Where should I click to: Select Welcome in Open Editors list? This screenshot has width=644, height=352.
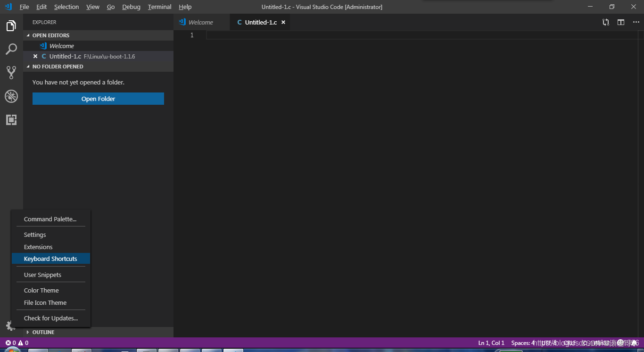coord(99,46)
